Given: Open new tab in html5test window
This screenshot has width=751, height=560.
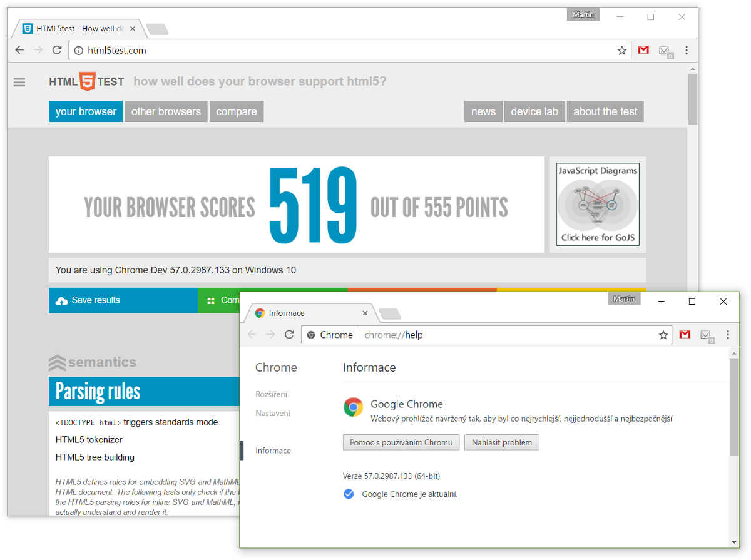Looking at the screenshot, I should tap(156, 29).
